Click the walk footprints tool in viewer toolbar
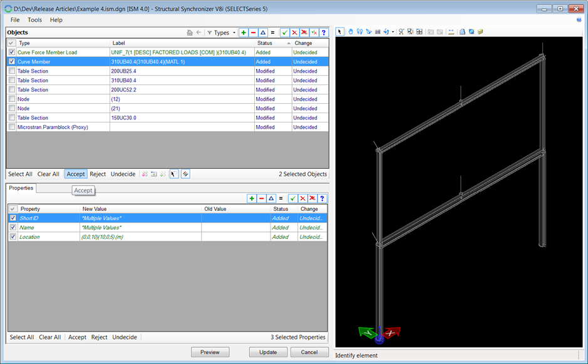Screen dimensions: 588x364 [x=360, y=32]
